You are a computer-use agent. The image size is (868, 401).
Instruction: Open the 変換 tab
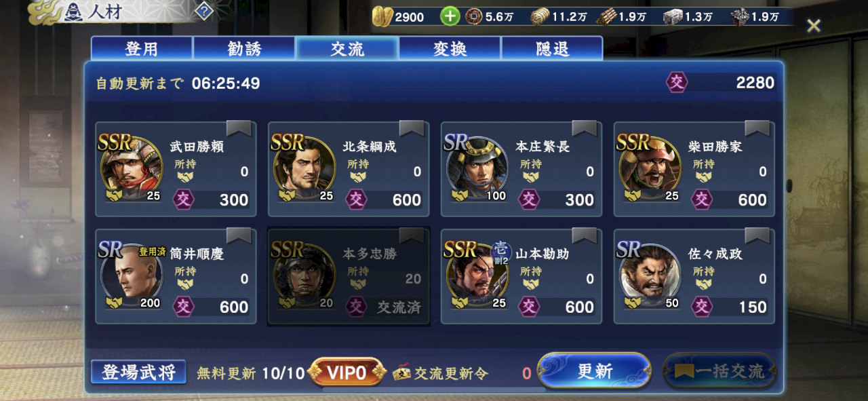coord(450,49)
